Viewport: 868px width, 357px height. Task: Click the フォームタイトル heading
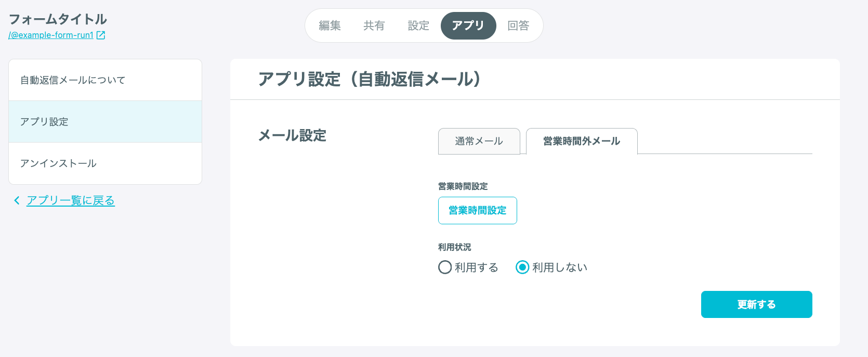click(58, 19)
